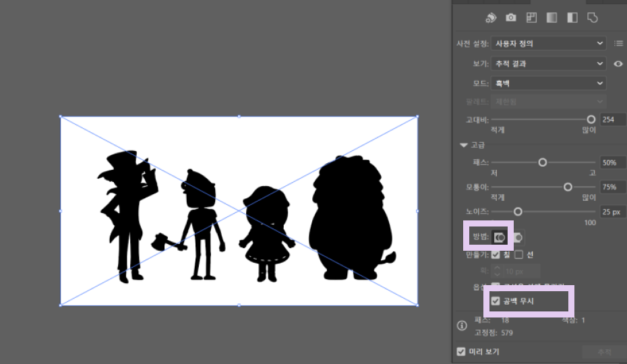The height and width of the screenshot is (364, 627).
Task: Enable the 선 (strokes) checkbox
Action: [518, 255]
